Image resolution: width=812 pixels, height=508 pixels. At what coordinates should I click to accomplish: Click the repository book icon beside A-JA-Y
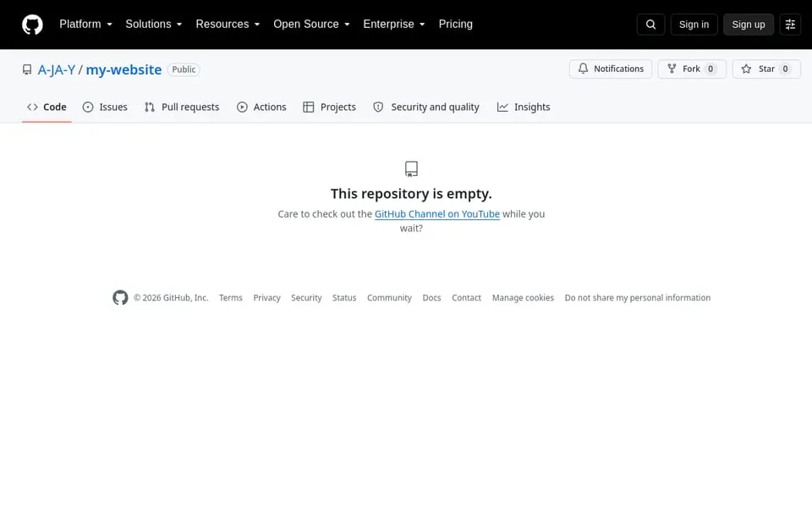(27, 69)
